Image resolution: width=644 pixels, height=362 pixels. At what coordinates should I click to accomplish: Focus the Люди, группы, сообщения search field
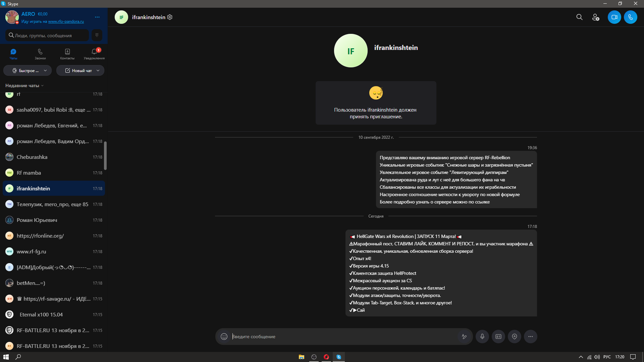pos(47,35)
